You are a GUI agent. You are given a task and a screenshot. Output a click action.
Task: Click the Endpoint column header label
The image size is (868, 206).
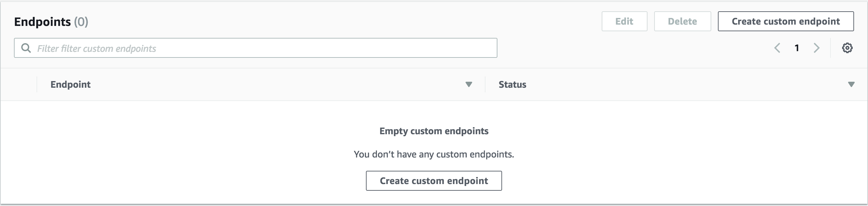70,84
